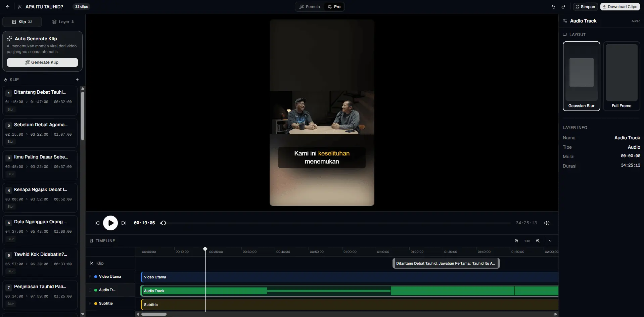
Task: Mute the preview volume
Action: coord(547,223)
